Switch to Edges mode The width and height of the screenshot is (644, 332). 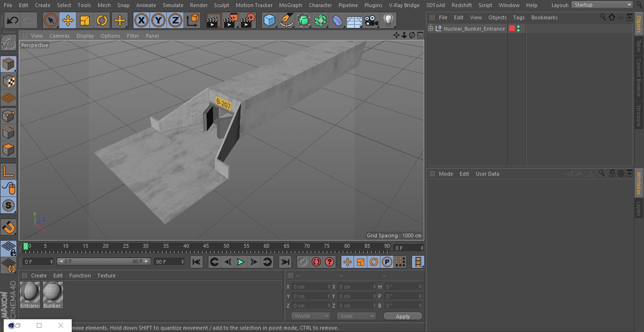[8, 133]
